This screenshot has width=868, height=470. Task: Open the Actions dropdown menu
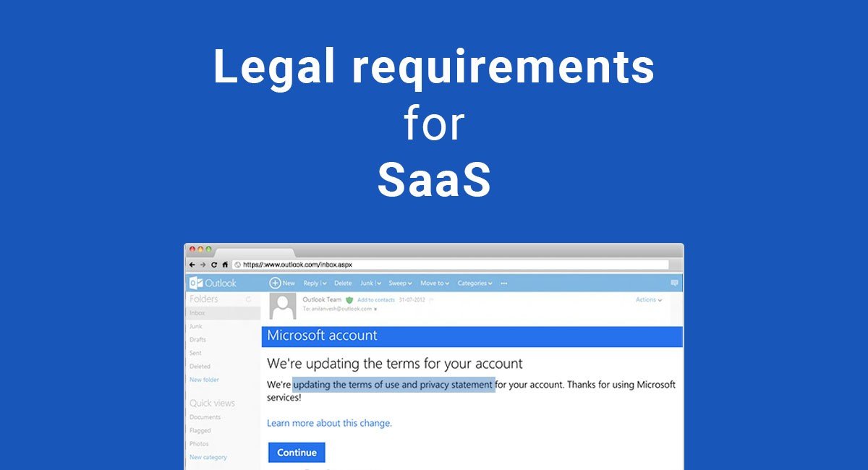[648, 299]
